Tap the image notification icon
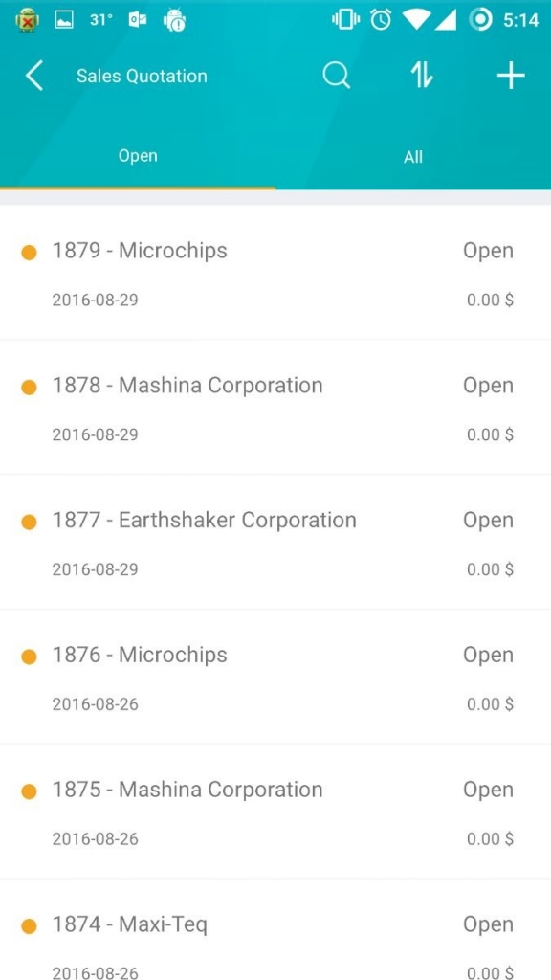 64,21
